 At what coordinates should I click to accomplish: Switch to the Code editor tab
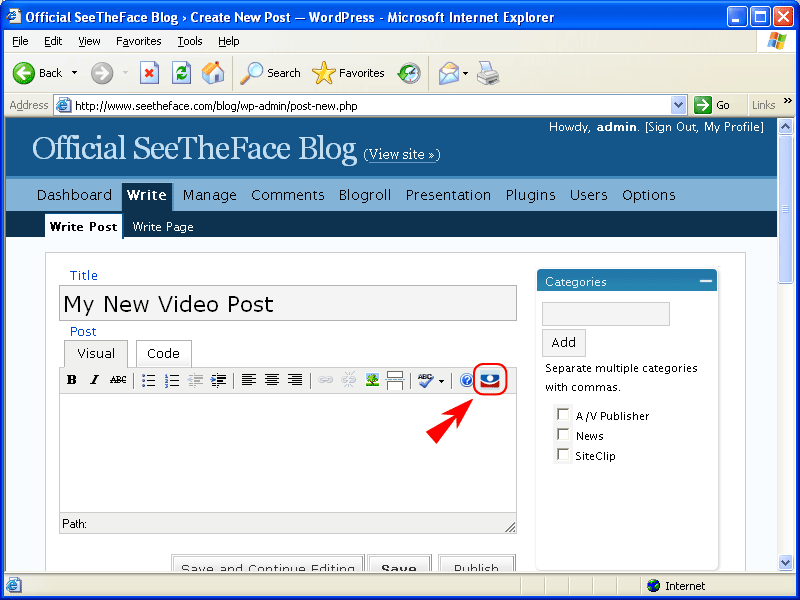[x=163, y=354]
